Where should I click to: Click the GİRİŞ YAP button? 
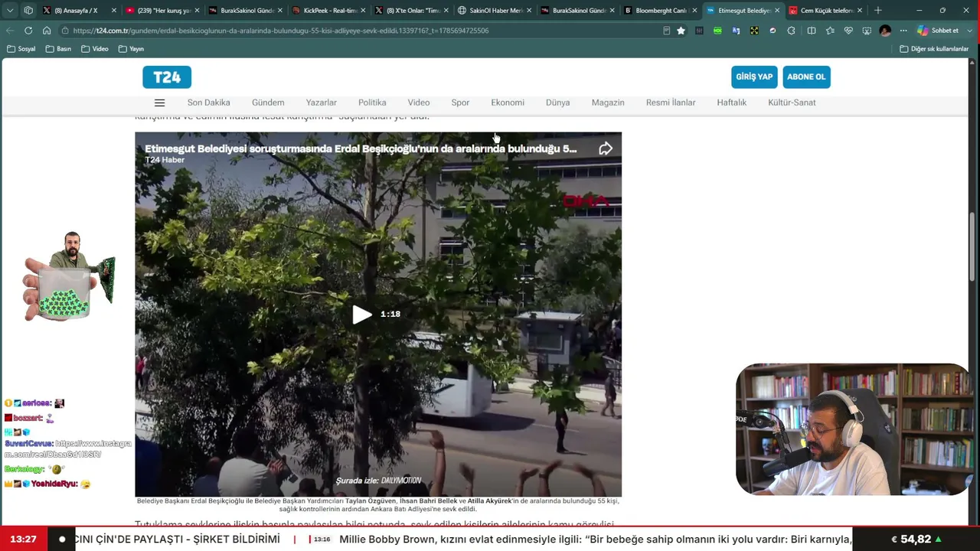click(x=754, y=77)
